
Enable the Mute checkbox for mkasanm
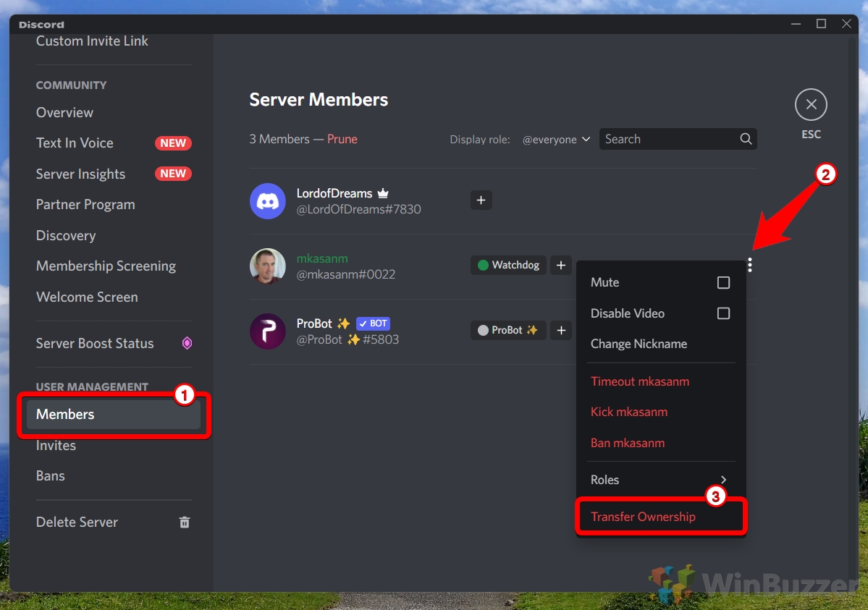tap(722, 282)
